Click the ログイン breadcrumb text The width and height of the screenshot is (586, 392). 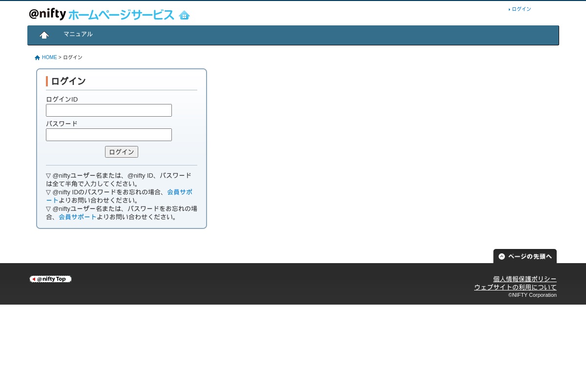[x=73, y=58]
